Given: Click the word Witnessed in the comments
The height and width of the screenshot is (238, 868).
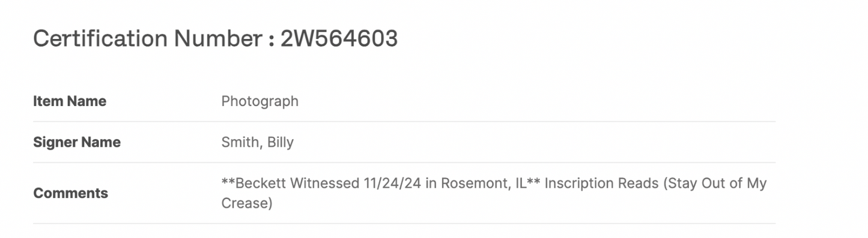Looking at the screenshot, I should pyautogui.click(x=325, y=183).
